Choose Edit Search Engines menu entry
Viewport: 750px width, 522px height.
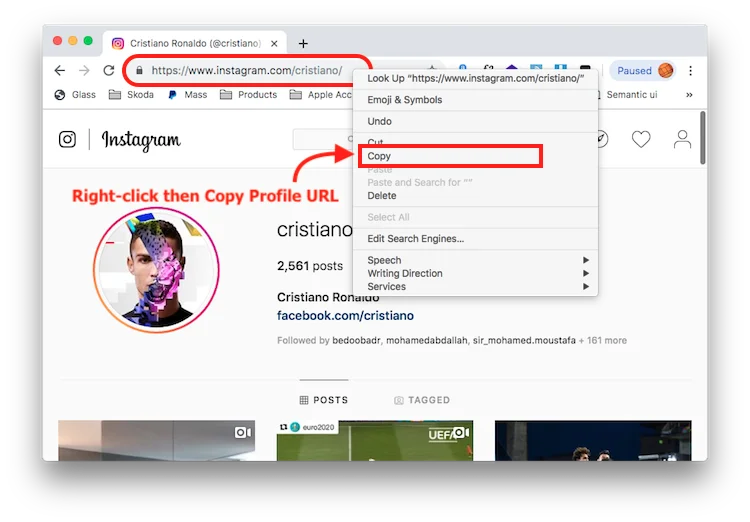475,238
